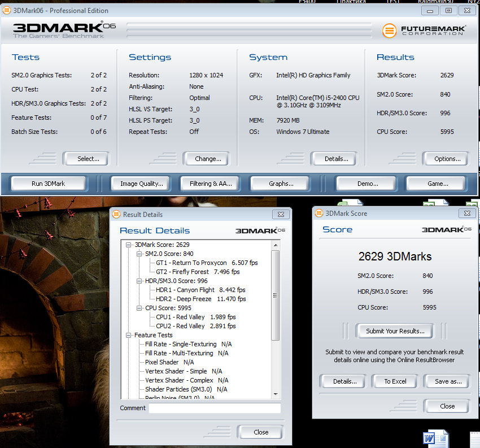Click the 3DMark Score window title icon
Screen dimensions: 480x448
[x=319, y=213]
